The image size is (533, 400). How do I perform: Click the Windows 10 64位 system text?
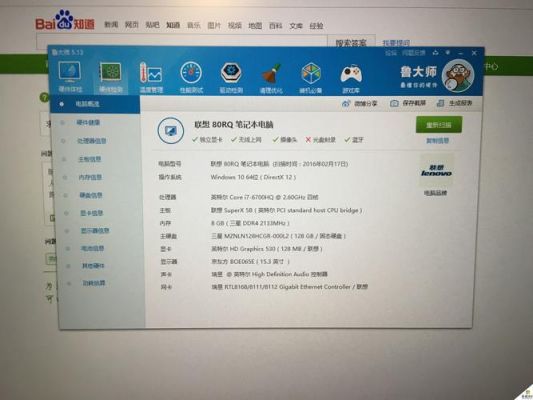point(253,177)
